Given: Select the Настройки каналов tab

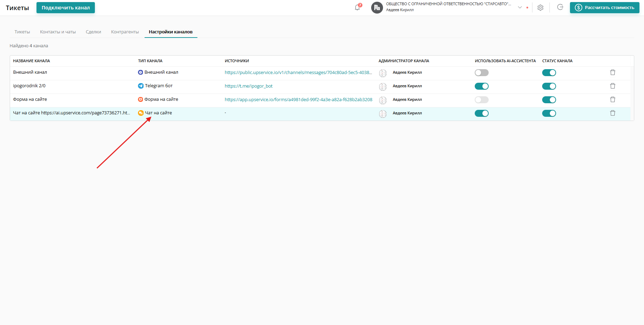Looking at the screenshot, I should [171, 32].
